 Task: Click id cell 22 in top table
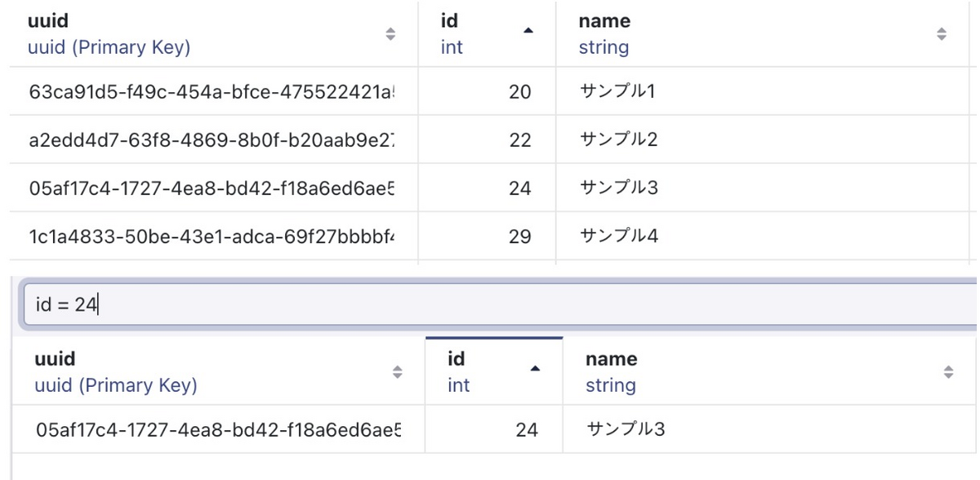[519, 140]
